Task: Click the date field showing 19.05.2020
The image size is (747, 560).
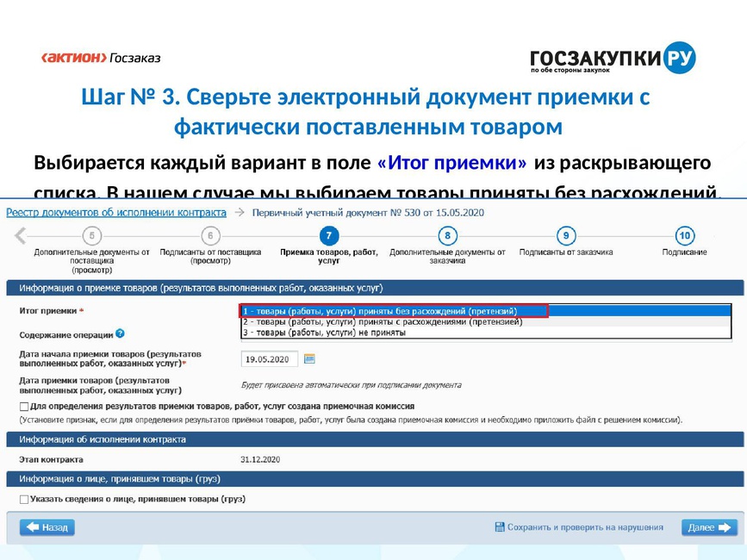Action: pos(269,359)
